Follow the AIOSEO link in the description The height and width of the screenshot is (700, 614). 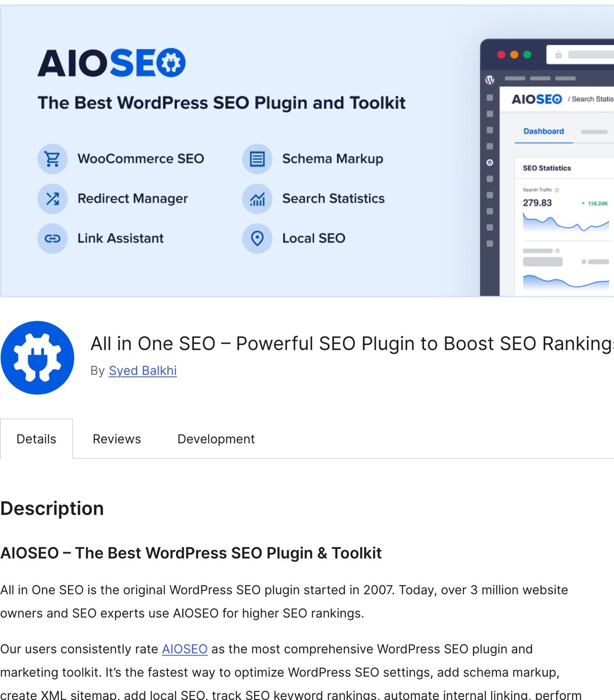click(185, 649)
